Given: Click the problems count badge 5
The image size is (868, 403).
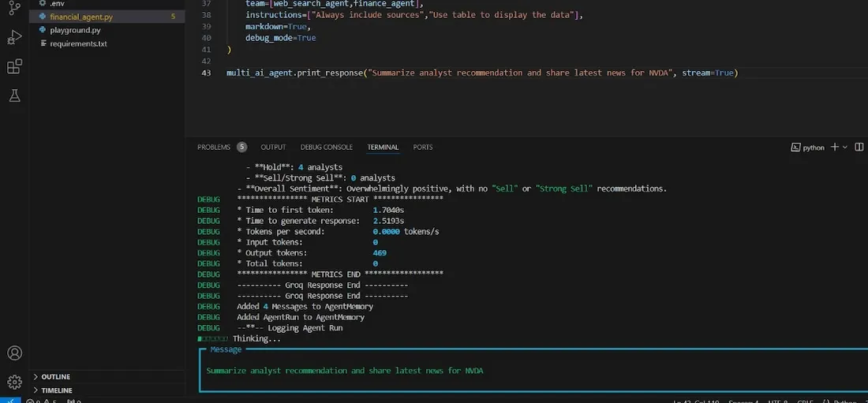Looking at the screenshot, I should [242, 147].
